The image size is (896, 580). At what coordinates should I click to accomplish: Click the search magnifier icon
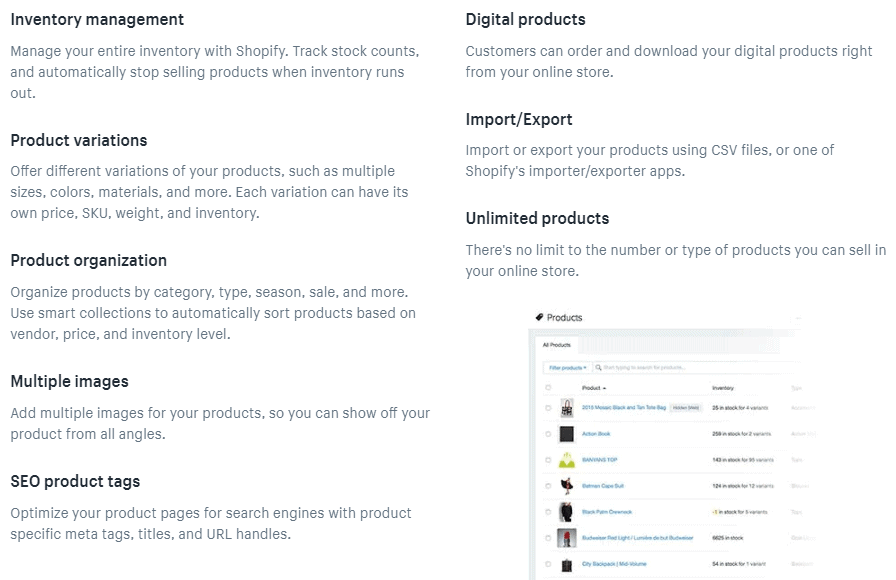click(598, 367)
